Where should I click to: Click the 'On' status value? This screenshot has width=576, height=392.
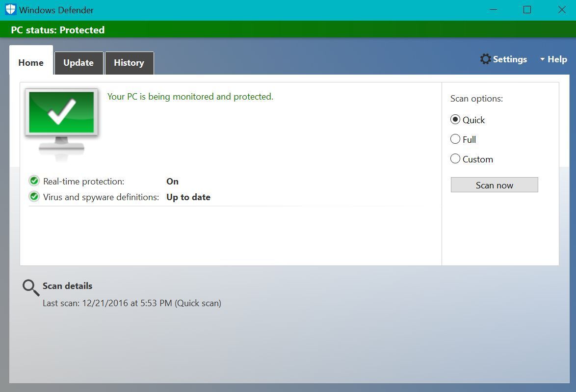172,182
